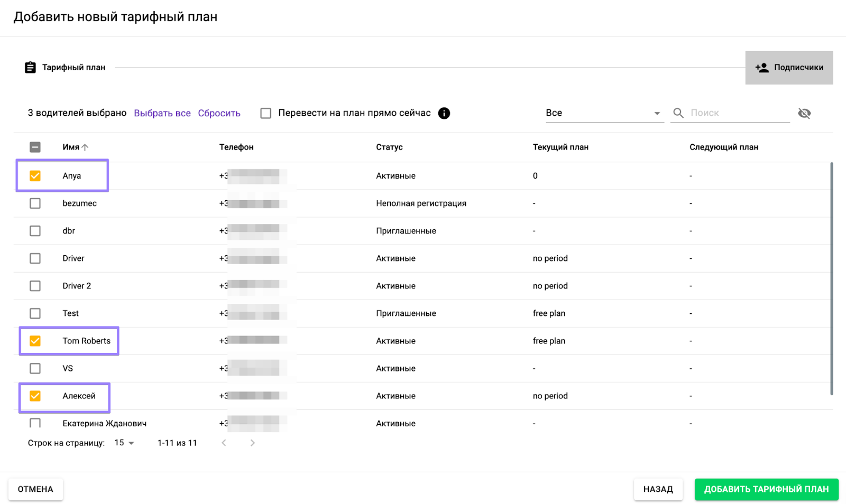Enable Перевести на план прямо сейчас checkbox
This screenshot has width=846, height=504.
tap(266, 113)
